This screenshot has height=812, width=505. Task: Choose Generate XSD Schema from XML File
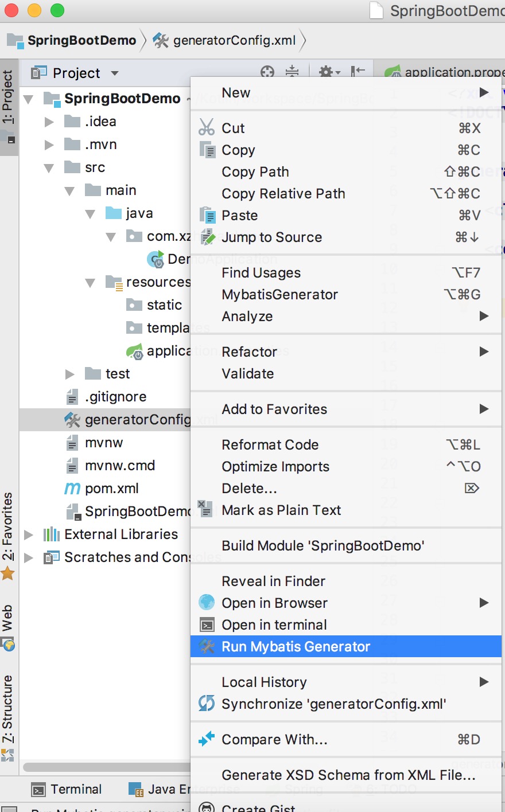pyautogui.click(x=346, y=775)
